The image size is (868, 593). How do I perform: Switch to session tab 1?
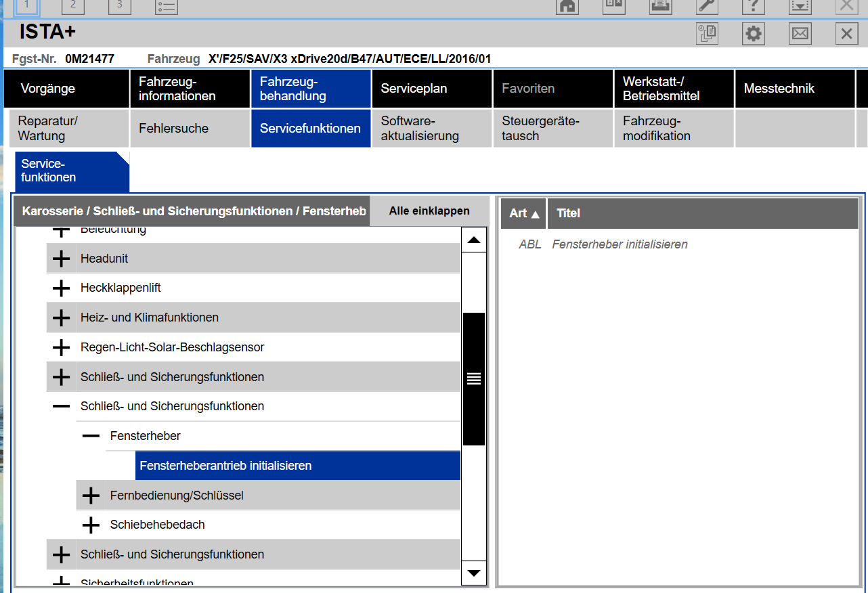[26, 6]
